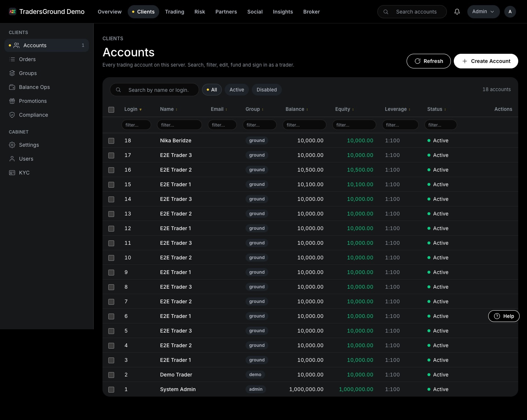Click the balance value 10,500.00
This screenshot has height=420, width=527.
[x=310, y=170]
